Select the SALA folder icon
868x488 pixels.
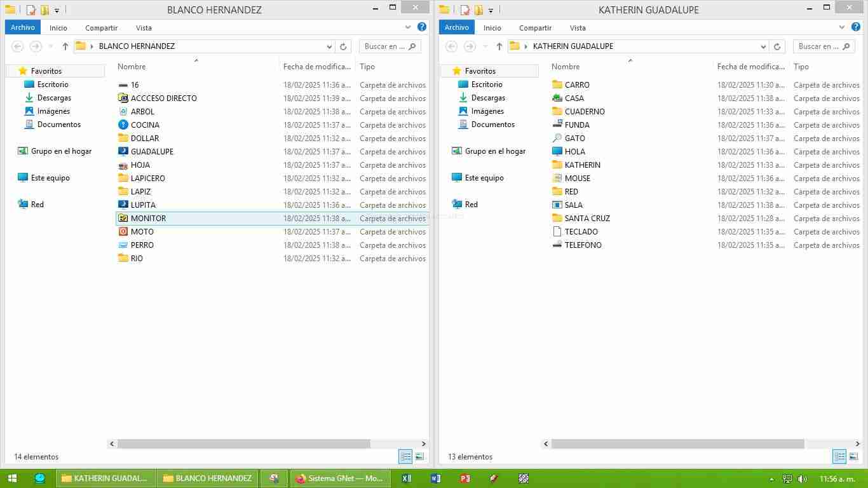[557, 205]
